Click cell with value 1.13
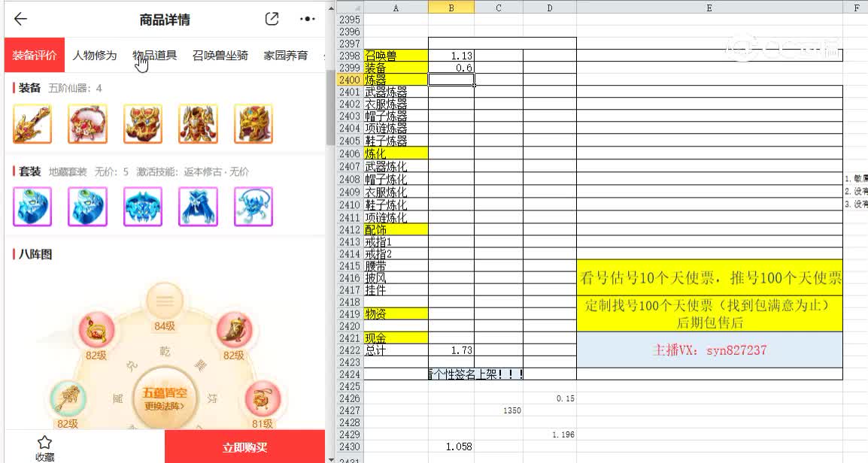The image size is (868, 463). (451, 56)
